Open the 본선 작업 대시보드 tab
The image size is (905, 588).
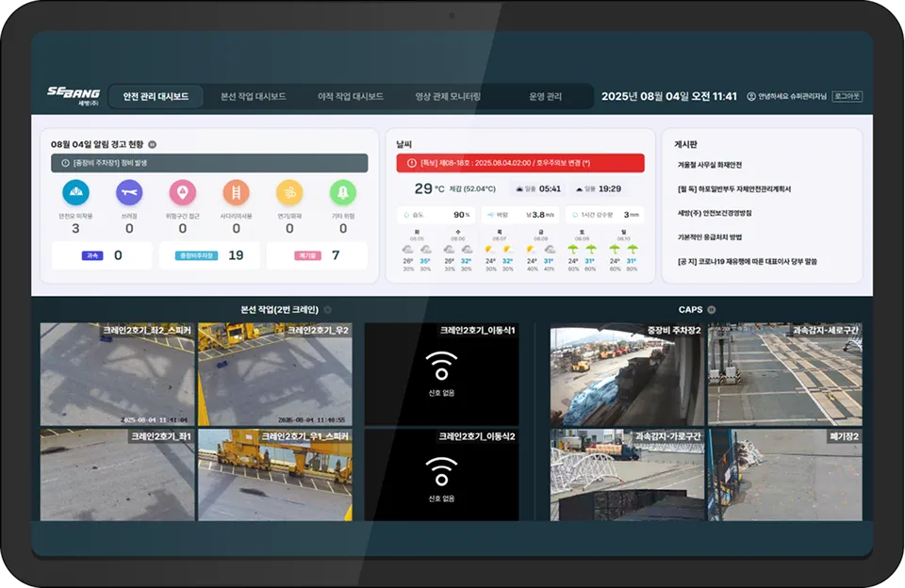253,96
